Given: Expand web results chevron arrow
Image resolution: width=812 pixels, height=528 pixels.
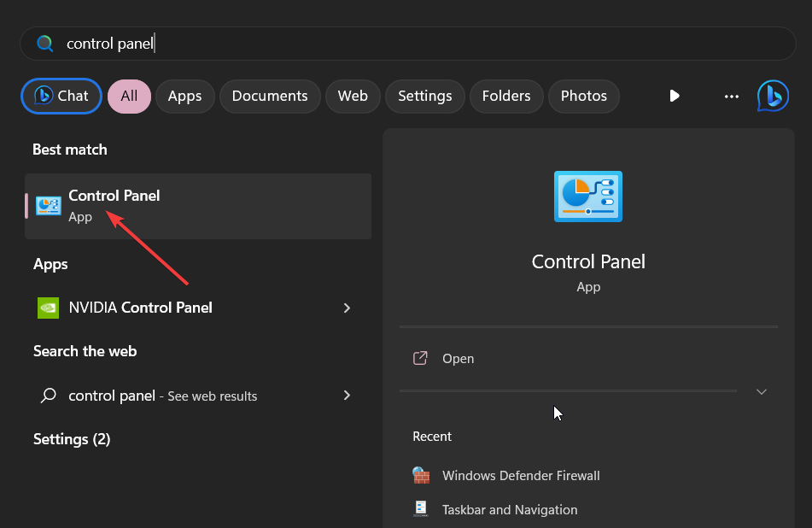Looking at the screenshot, I should coord(347,396).
